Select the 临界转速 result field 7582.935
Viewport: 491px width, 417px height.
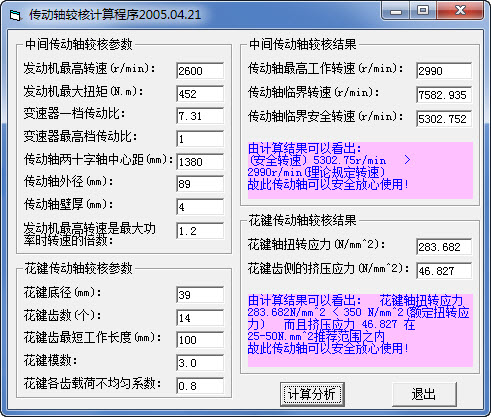point(444,95)
